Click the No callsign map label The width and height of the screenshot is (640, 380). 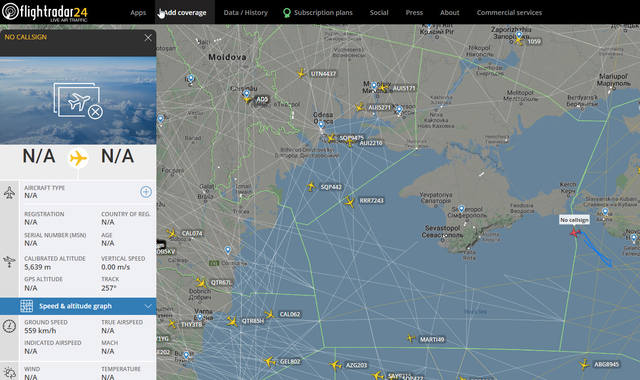click(574, 220)
